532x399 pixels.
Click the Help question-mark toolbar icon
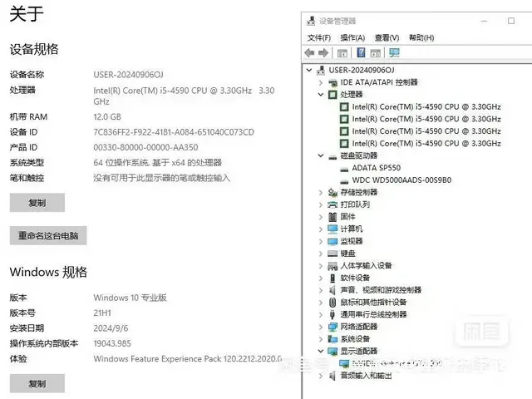pos(361,52)
